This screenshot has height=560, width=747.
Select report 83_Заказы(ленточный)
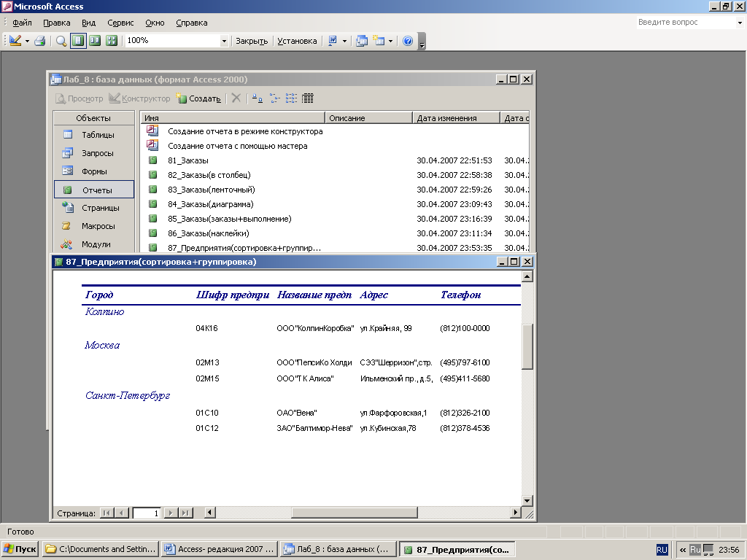(x=211, y=190)
